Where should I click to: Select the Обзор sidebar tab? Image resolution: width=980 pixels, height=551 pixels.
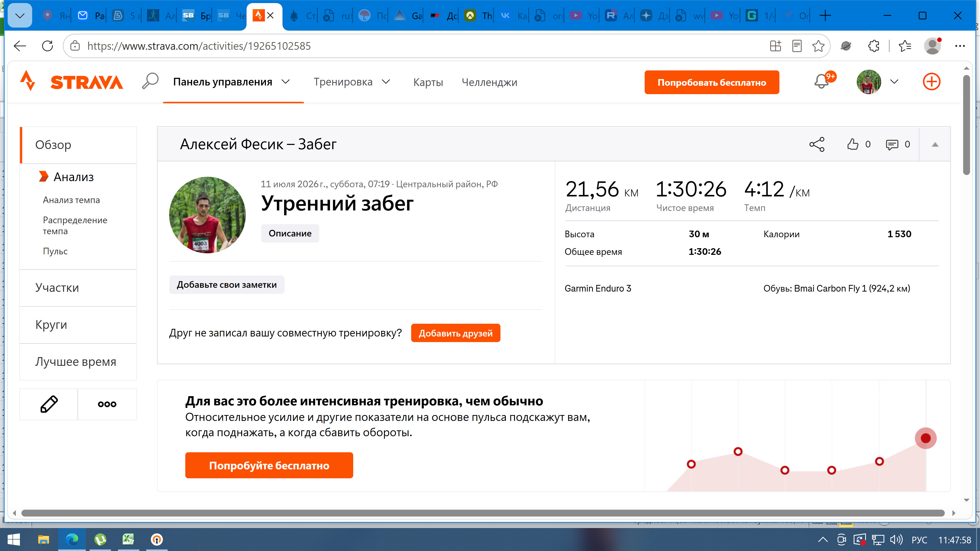[x=78, y=145]
